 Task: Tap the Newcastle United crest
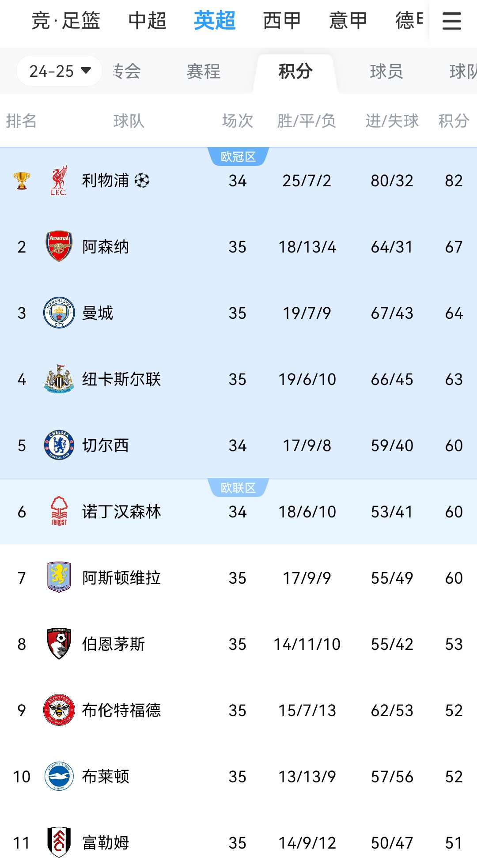59,379
